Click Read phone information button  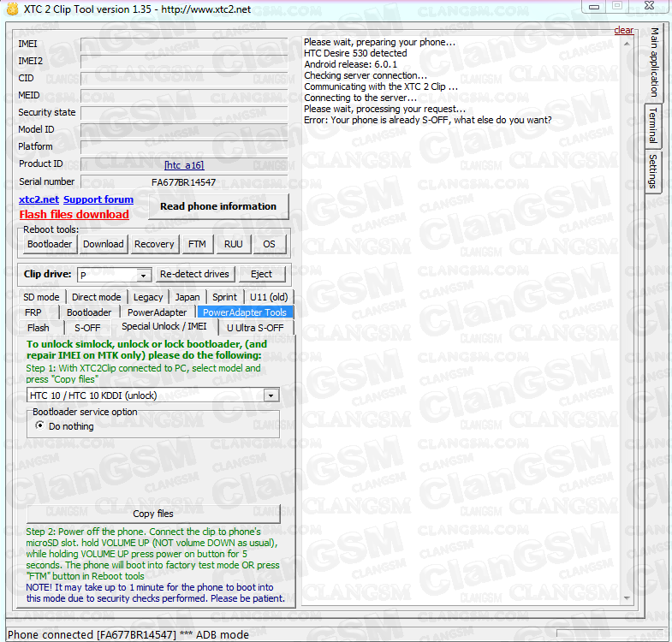tap(218, 206)
